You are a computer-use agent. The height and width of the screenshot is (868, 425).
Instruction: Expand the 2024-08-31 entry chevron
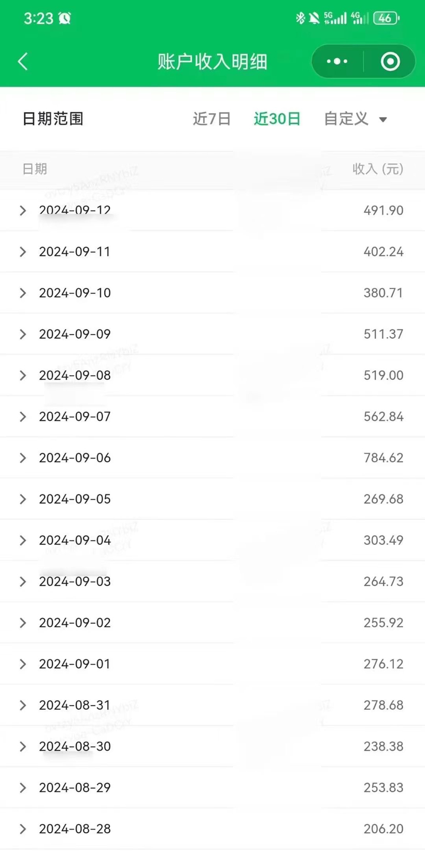[23, 705]
